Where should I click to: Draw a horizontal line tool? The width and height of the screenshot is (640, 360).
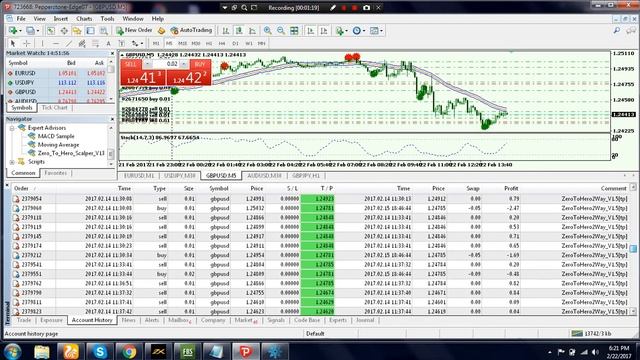(56, 43)
